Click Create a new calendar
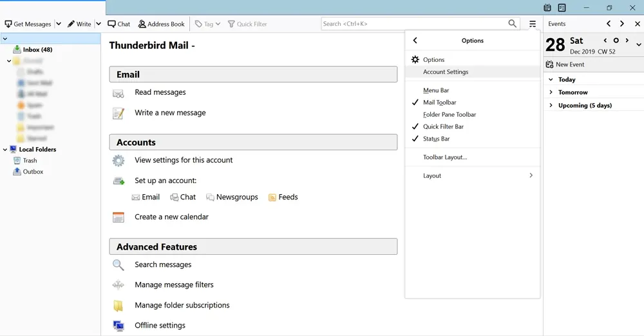 point(172,217)
